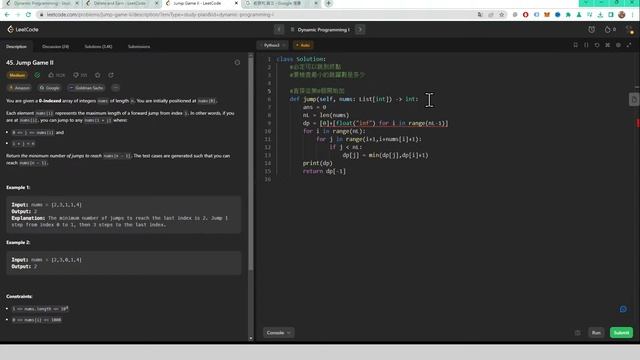
Task: Open the user profile avatar in LeetCode
Action: click(x=629, y=29)
